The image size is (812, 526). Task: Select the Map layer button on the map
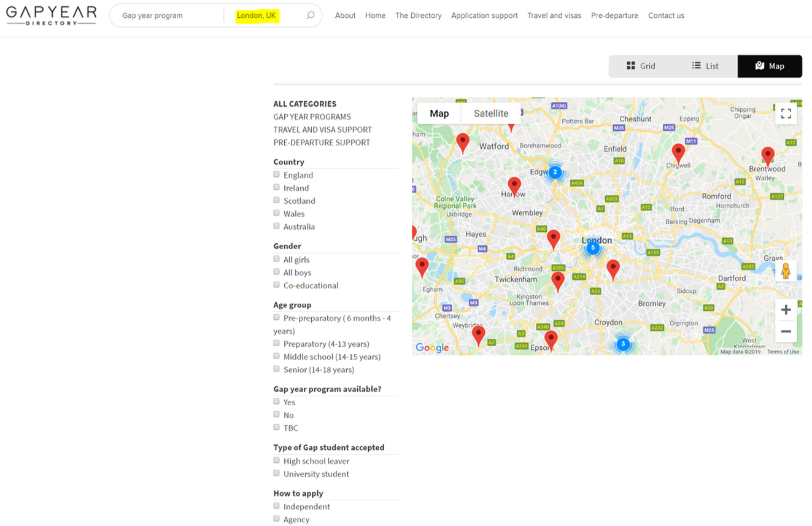[x=439, y=114]
